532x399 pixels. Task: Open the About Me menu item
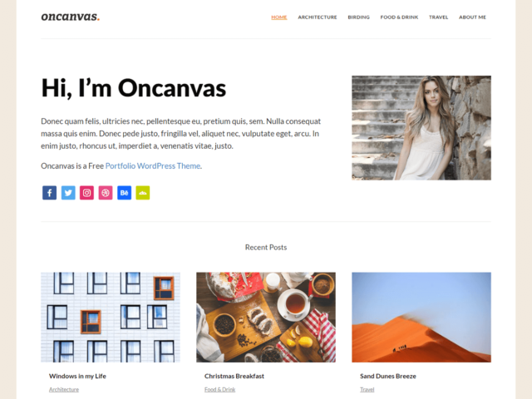tap(472, 17)
